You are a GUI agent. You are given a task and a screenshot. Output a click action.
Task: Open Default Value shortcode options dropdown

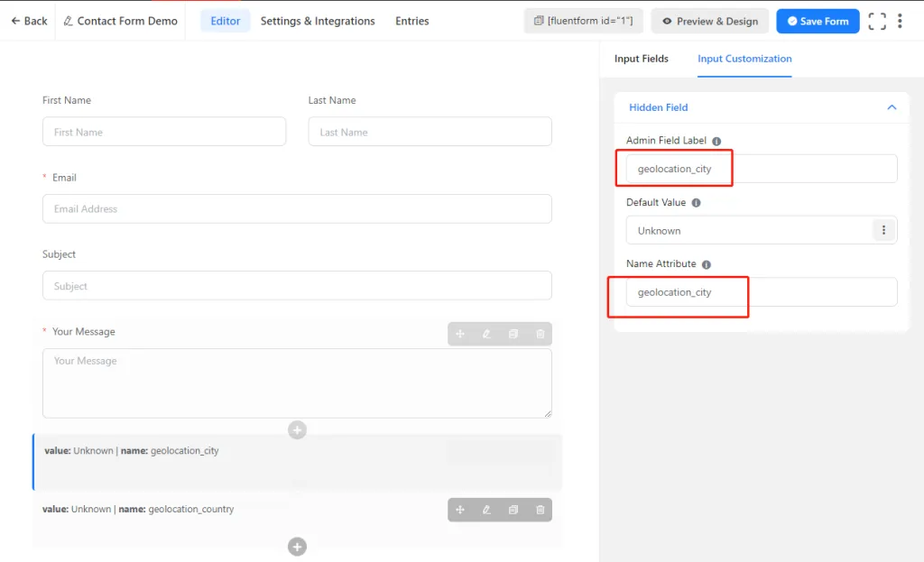[883, 230]
